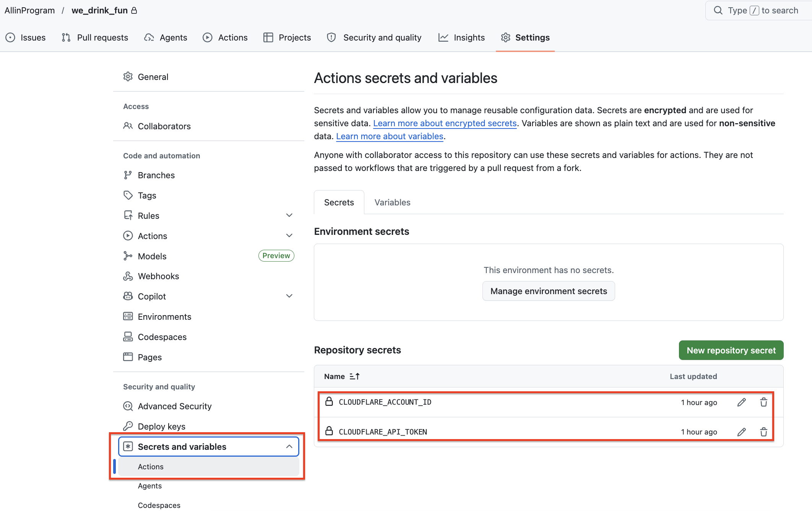Open we_drink_fun repository link
The width and height of the screenshot is (812, 511).
tap(99, 10)
